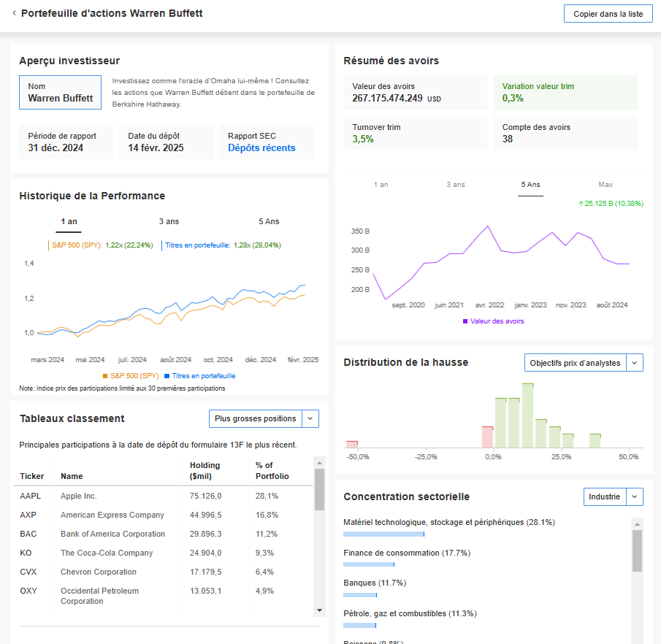
Task: Open the Dépôts récents link
Action: click(261, 148)
